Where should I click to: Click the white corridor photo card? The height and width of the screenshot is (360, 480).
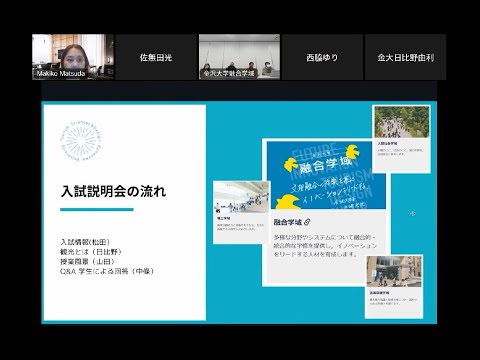(241, 212)
